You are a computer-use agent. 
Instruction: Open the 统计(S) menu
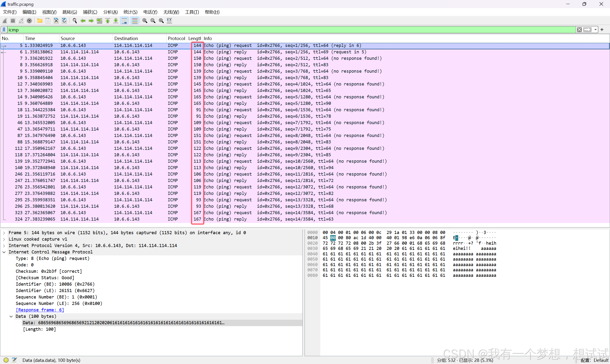[130, 12]
